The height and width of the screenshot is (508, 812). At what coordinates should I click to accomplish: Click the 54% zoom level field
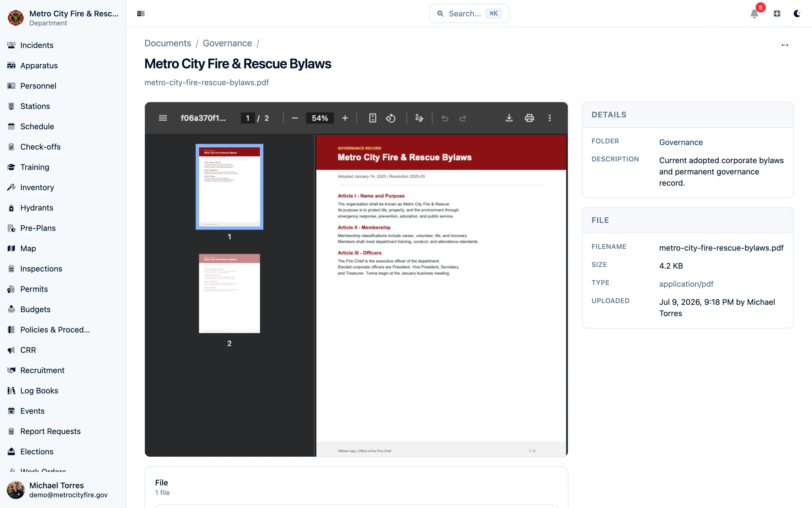(319, 118)
